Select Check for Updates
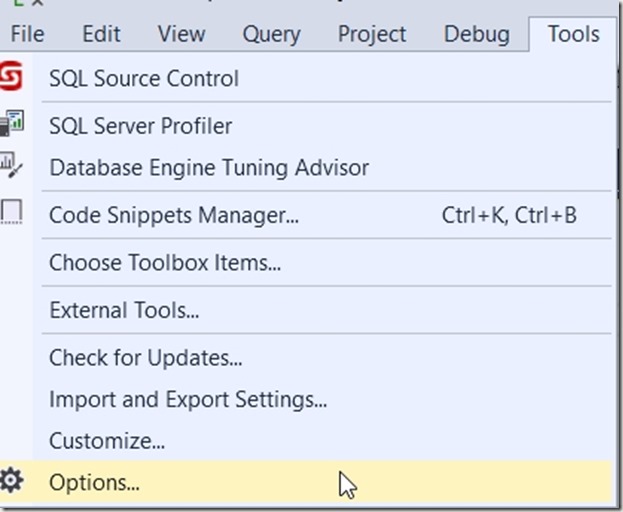Viewport: 623px width, 512px height. [x=146, y=357]
